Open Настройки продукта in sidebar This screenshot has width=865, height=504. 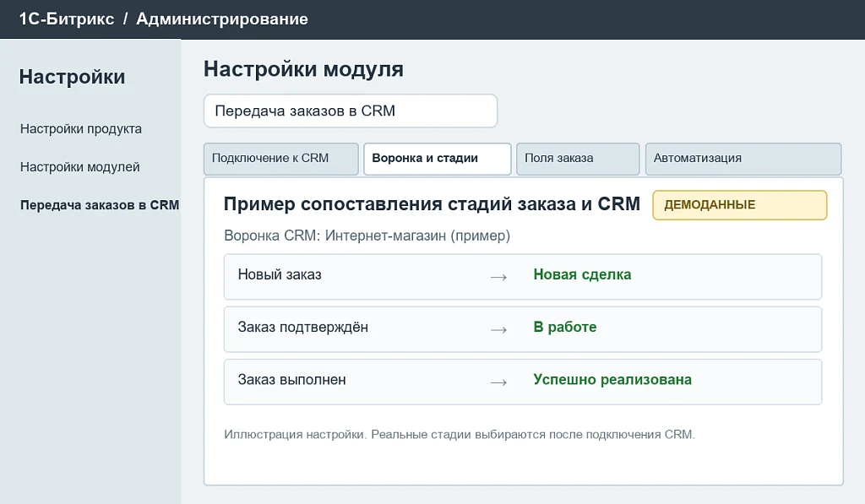pos(81,129)
